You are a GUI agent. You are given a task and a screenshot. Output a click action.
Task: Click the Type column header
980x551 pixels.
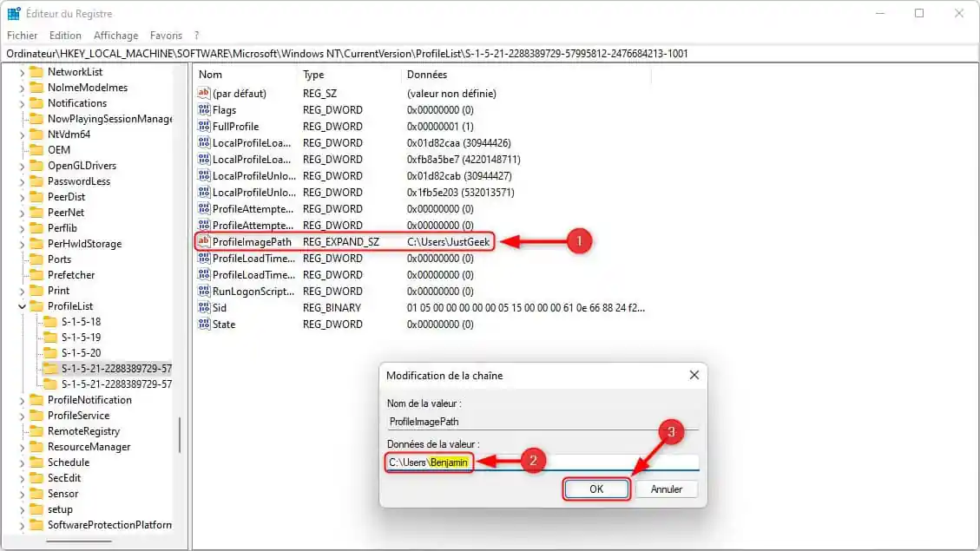click(349, 75)
